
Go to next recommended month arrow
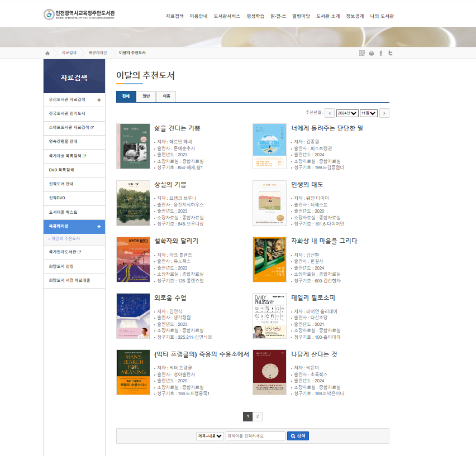[x=384, y=113]
